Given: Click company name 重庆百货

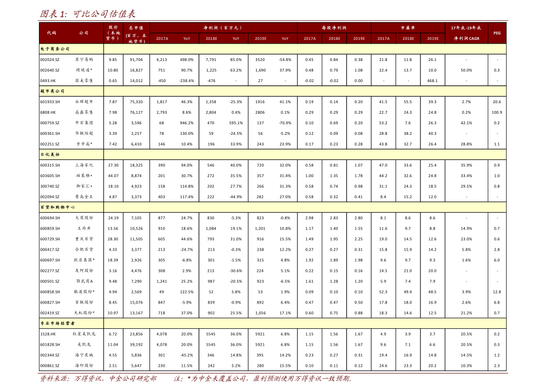Looking at the screenshot, I should (84, 239).
